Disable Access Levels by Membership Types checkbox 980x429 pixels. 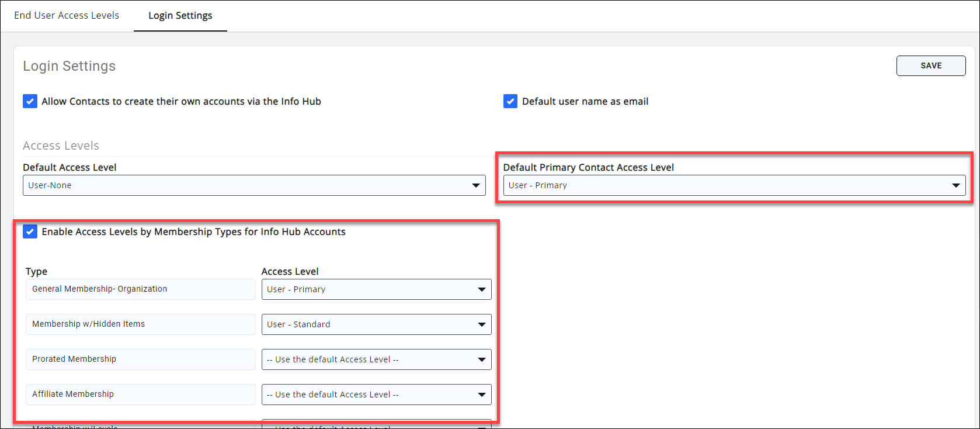[x=30, y=232]
